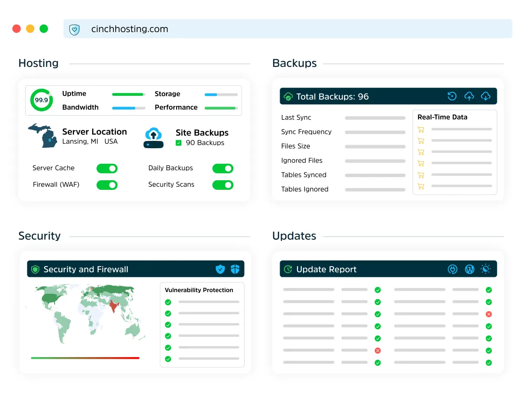Screen dimensions: 532x403
Task: Click the Server Location heading
Action: [x=94, y=132]
